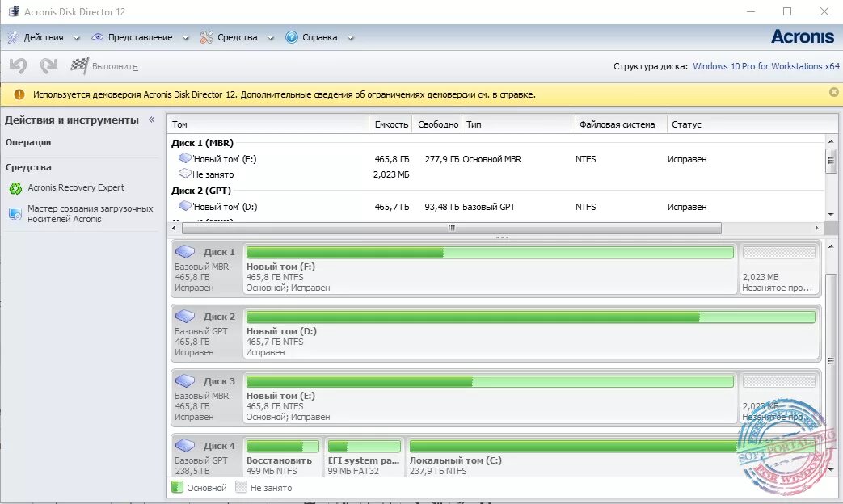Click the tools icon next to Средства
Viewport: 843px width, 504px height.
pos(206,37)
